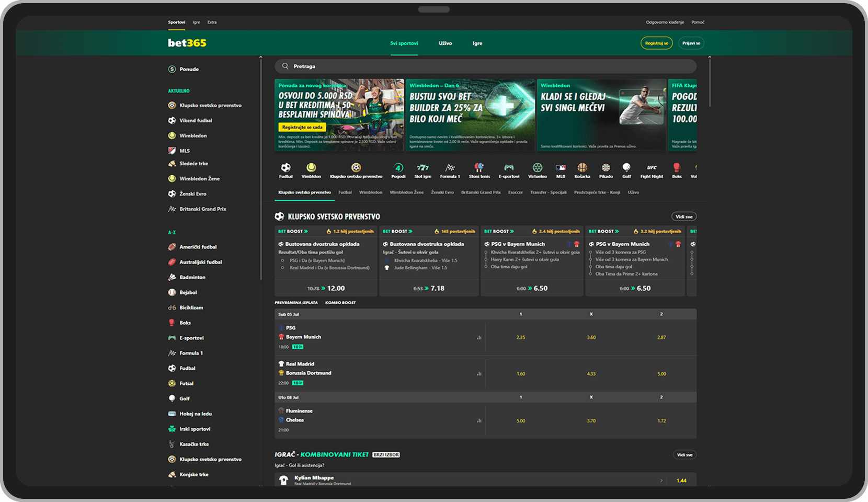Click the Prijavi se button
Screen dimensions: 868x502
pos(691,43)
